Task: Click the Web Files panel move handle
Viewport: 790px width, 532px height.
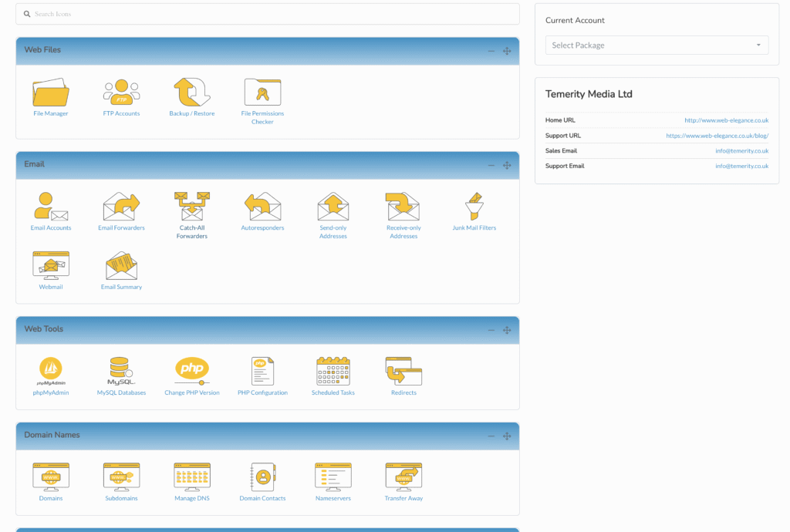Action: [507, 51]
